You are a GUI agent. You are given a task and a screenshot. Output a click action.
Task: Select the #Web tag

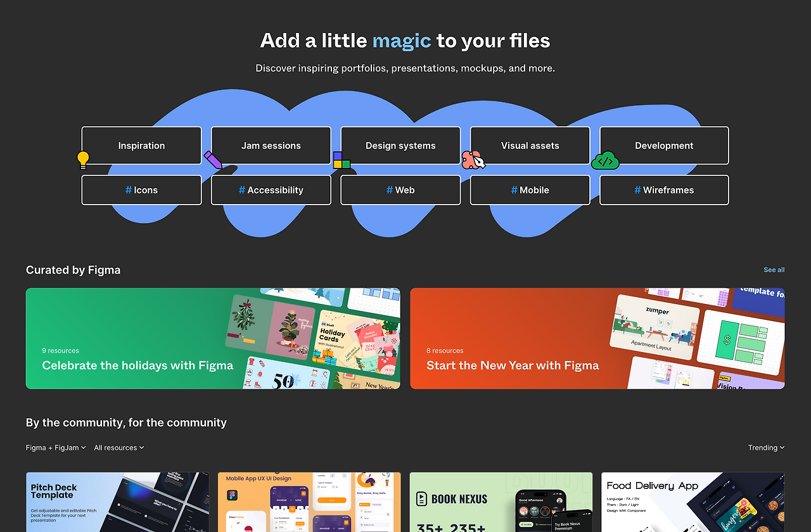click(x=400, y=190)
